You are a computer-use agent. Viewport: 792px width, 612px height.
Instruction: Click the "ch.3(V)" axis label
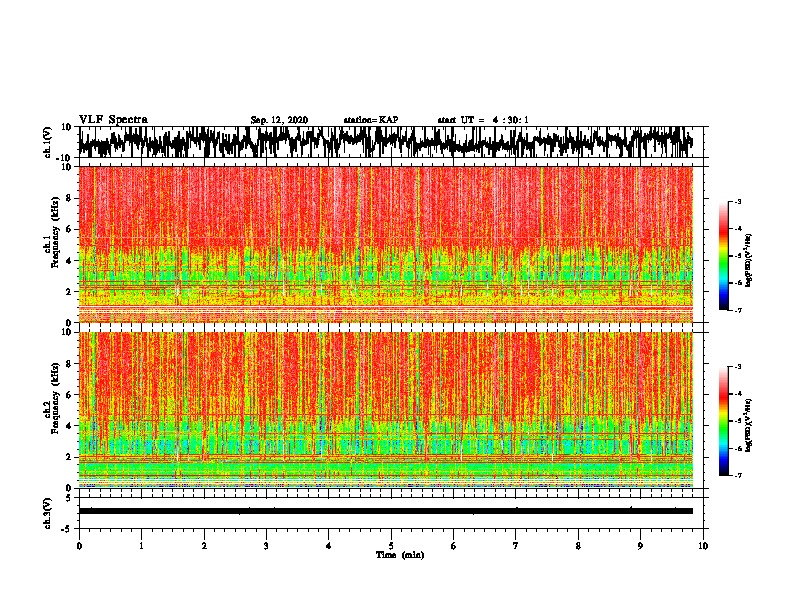[47, 513]
